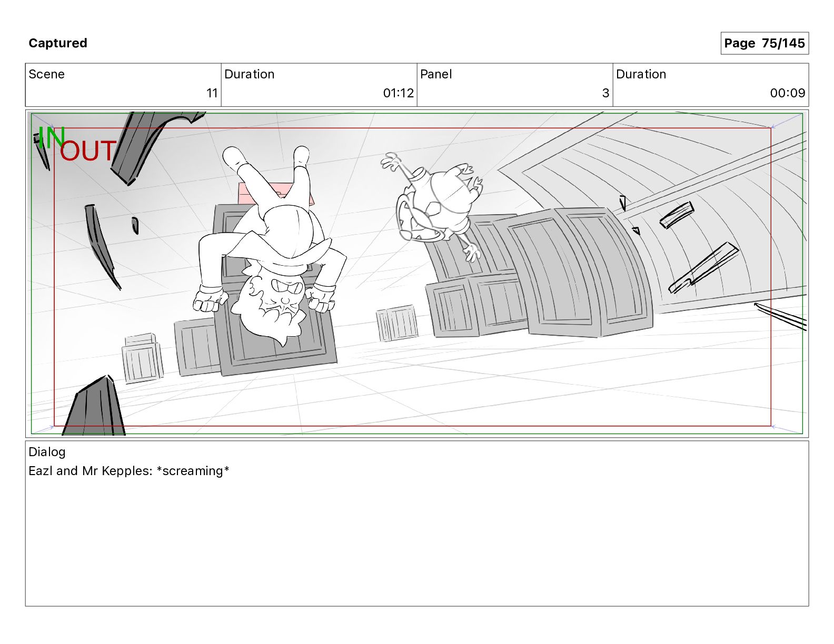Viewport: 834px width, 644px height.
Task: Click the storyboard panel artwork thumbnail
Action: click(x=417, y=274)
